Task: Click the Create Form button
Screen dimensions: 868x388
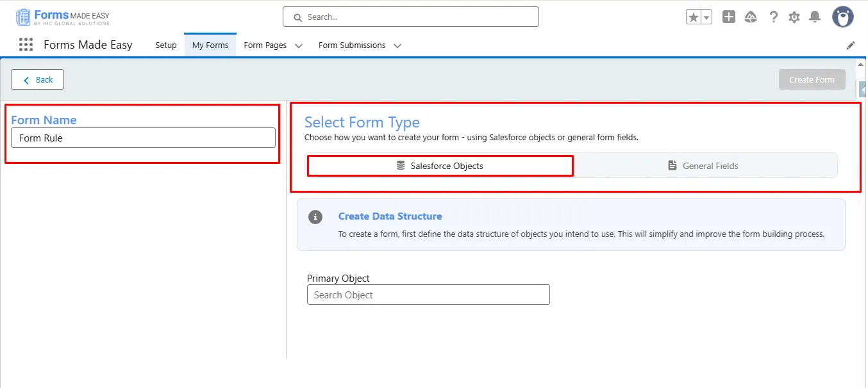Action: tap(812, 80)
